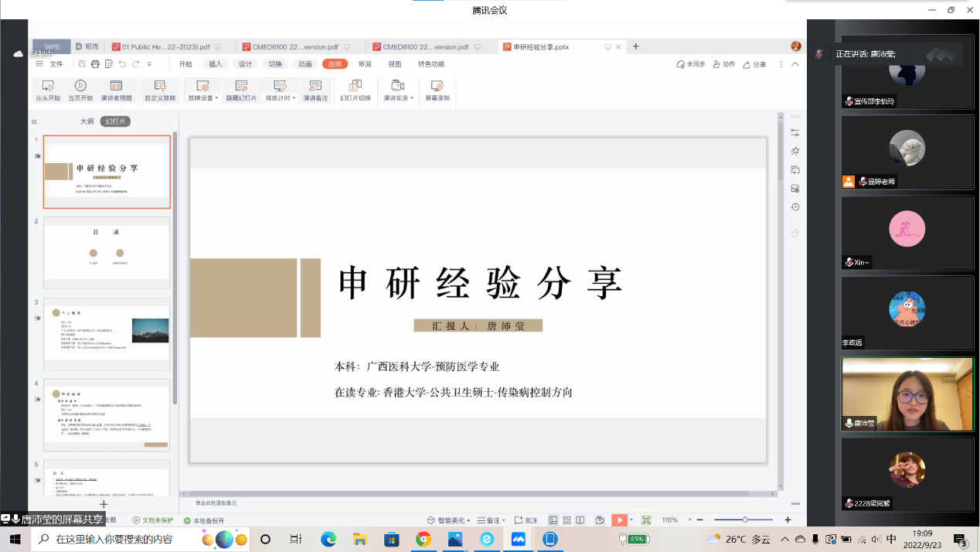Image resolution: width=980 pixels, height=552 pixels.
Task: Click the share (分享) button
Action: [754, 64]
